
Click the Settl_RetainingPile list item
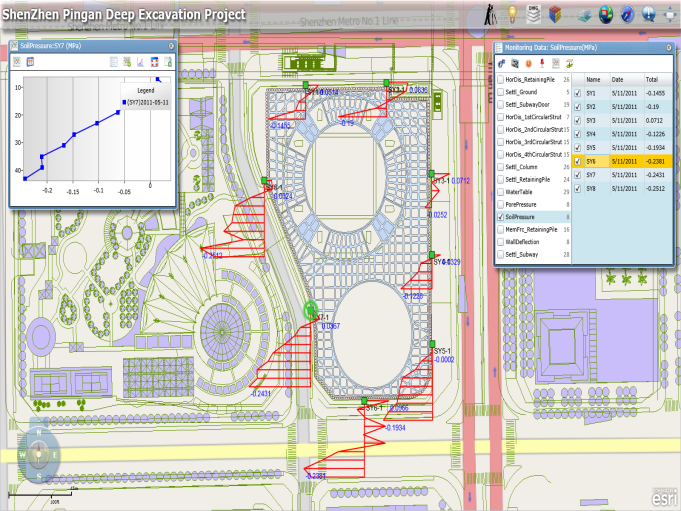pos(533,179)
